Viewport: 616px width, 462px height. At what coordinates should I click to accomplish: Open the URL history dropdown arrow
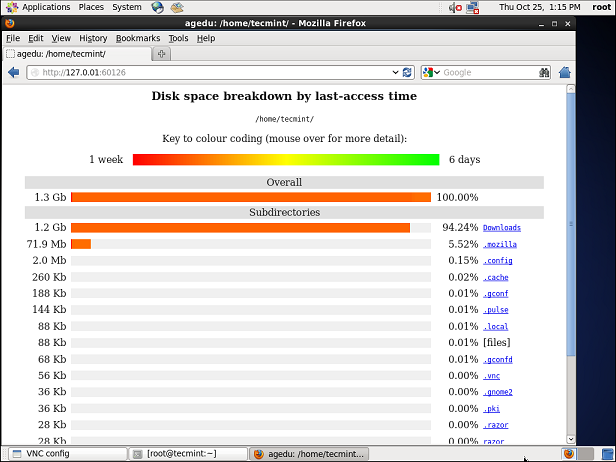tap(395, 72)
